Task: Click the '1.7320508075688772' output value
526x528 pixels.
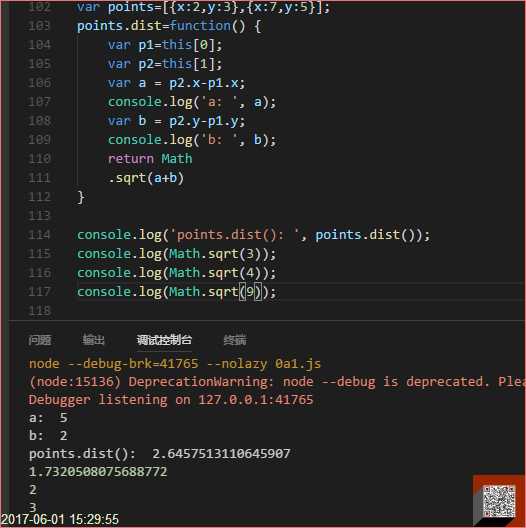Action: (98, 472)
